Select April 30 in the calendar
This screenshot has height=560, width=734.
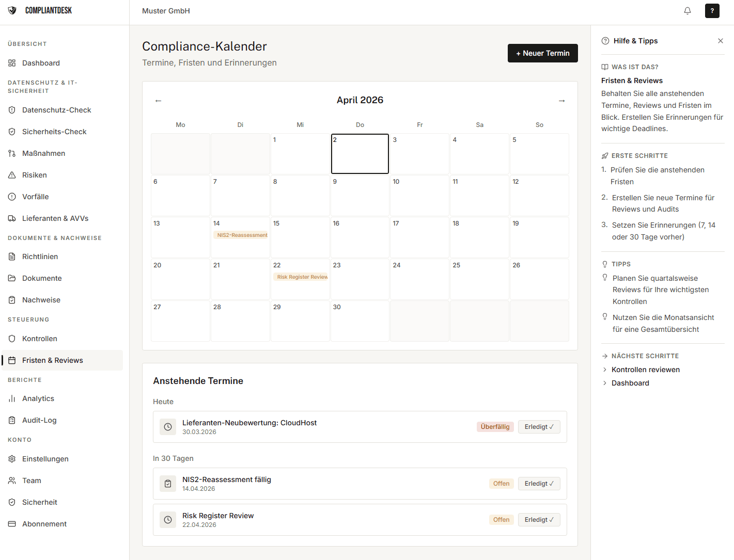pyautogui.click(x=360, y=321)
